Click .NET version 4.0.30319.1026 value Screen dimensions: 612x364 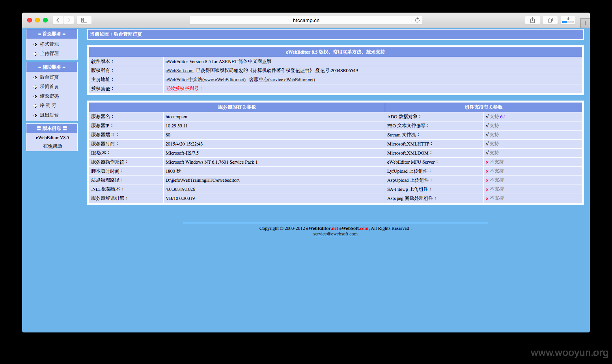180,189
